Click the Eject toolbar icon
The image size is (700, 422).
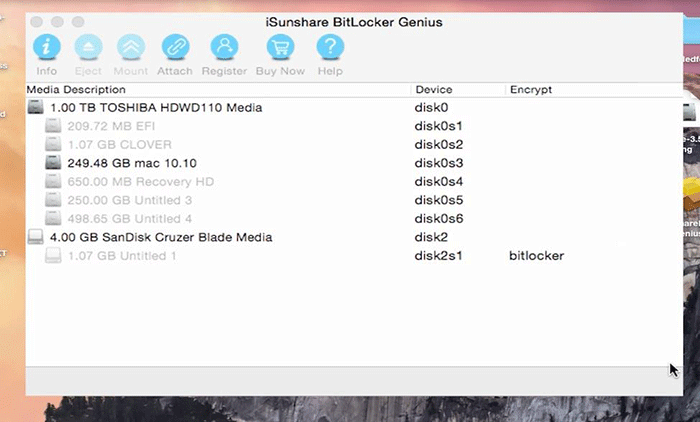88,46
